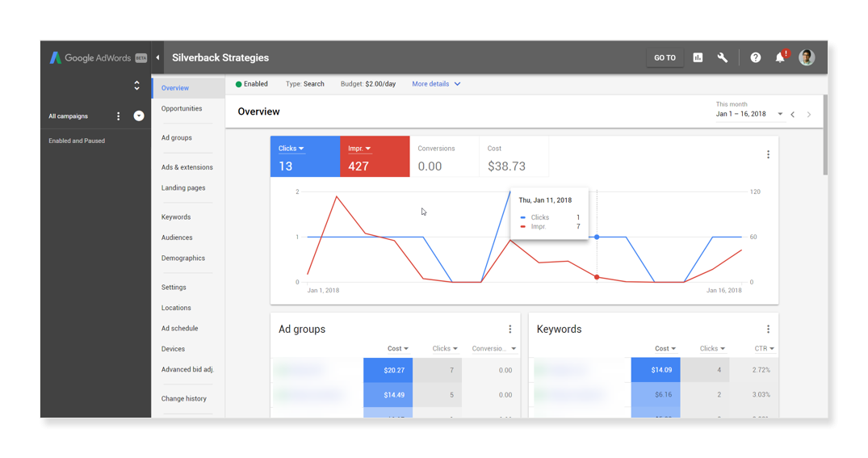Click the $20.27 cost cell
This screenshot has height=458, width=868.
388,370
